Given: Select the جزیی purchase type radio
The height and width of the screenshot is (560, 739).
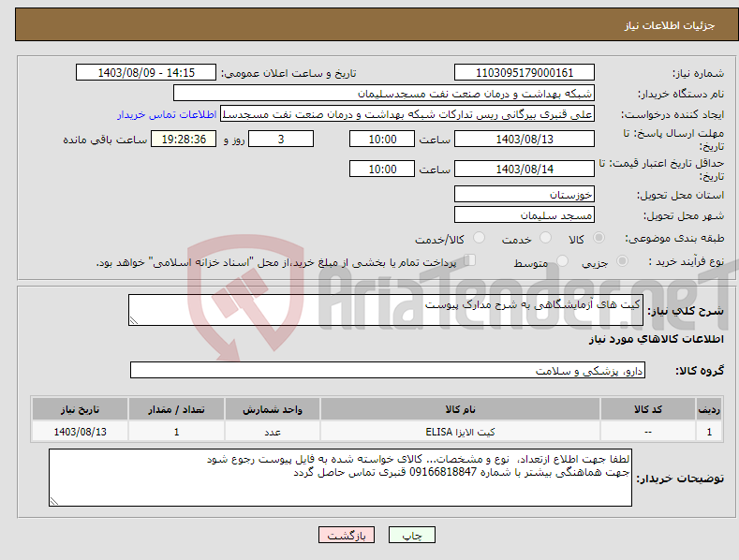Looking at the screenshot, I should [x=622, y=260].
